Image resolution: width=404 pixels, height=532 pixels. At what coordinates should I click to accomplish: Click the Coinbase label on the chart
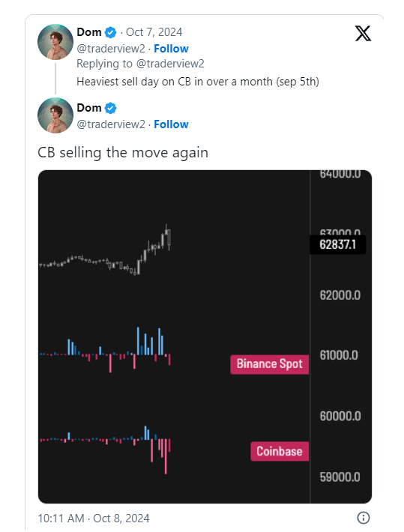coord(280,451)
